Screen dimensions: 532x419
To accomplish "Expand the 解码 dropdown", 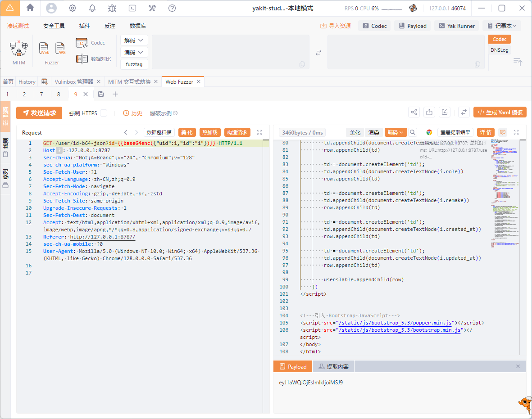I will (x=134, y=40).
